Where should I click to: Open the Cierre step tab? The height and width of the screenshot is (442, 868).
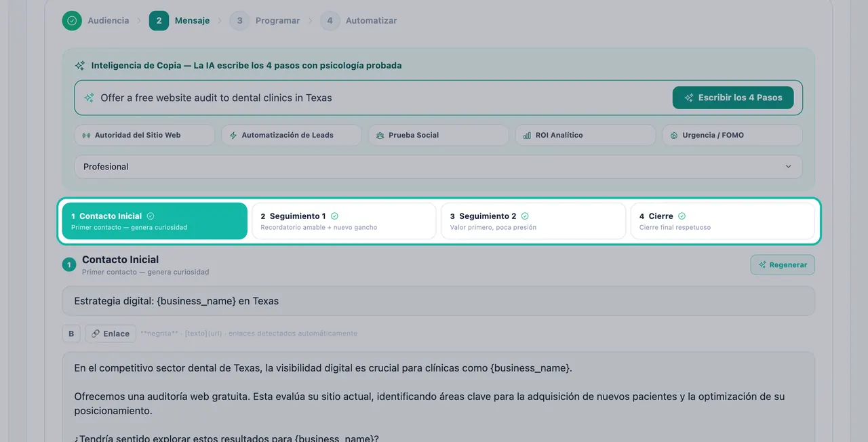click(x=722, y=221)
